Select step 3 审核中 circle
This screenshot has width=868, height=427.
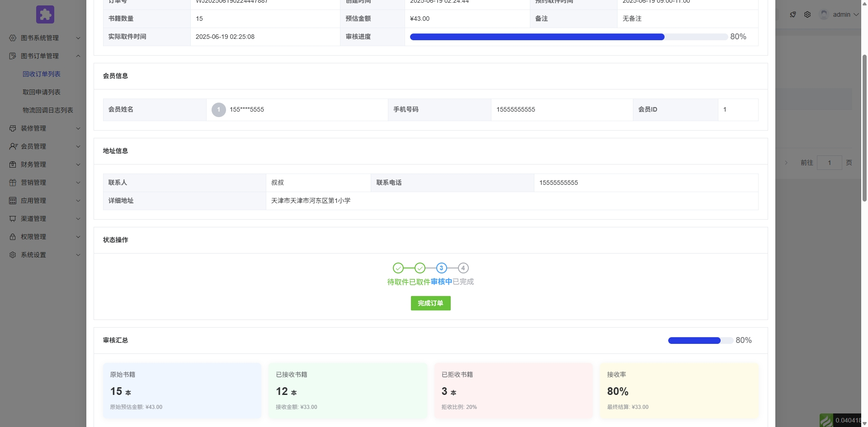pos(441,268)
